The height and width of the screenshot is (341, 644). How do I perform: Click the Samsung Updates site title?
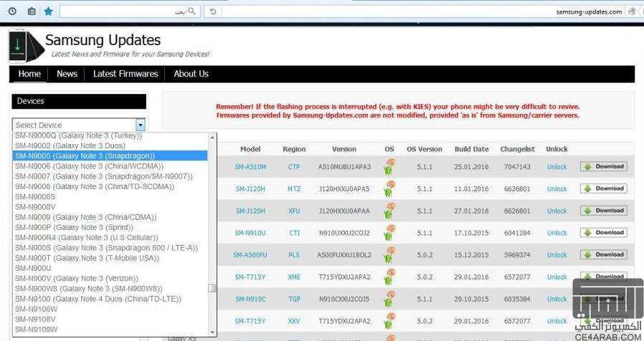coord(103,40)
